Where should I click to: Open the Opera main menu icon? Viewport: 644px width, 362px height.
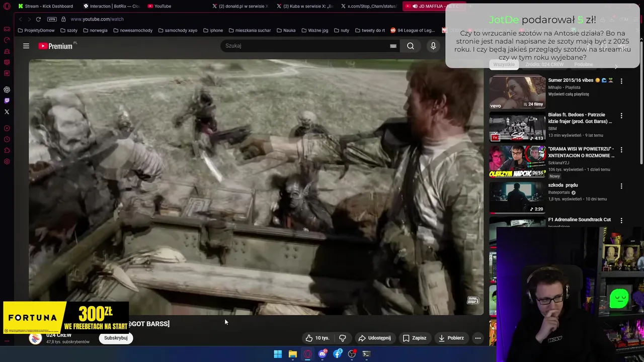click(x=7, y=6)
